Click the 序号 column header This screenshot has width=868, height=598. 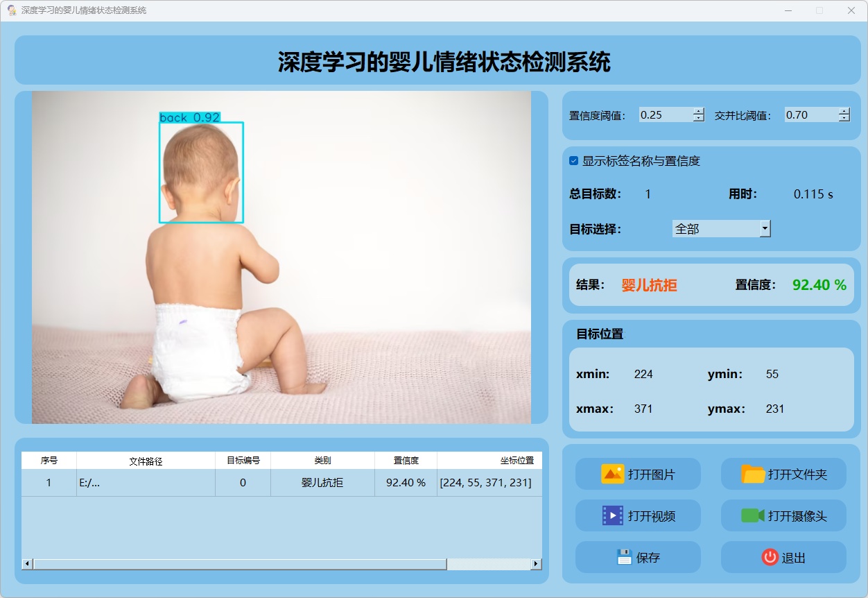(x=49, y=461)
